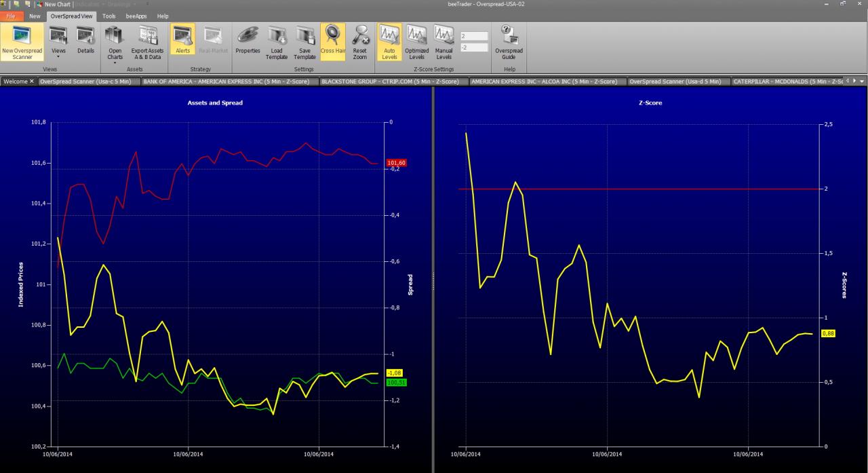Viewport: 868px width, 473px height.
Task: Close the Welcome tab
Action: point(31,81)
